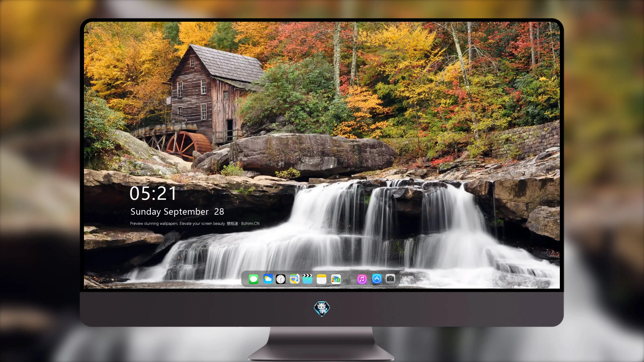Open the blue App Store icon
Viewport: 644px width, 362px height.
(377, 279)
